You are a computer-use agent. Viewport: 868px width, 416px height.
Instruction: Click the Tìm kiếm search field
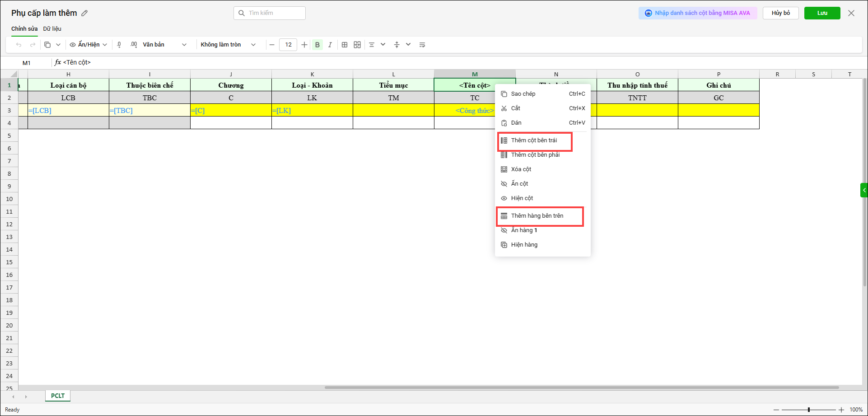point(270,13)
